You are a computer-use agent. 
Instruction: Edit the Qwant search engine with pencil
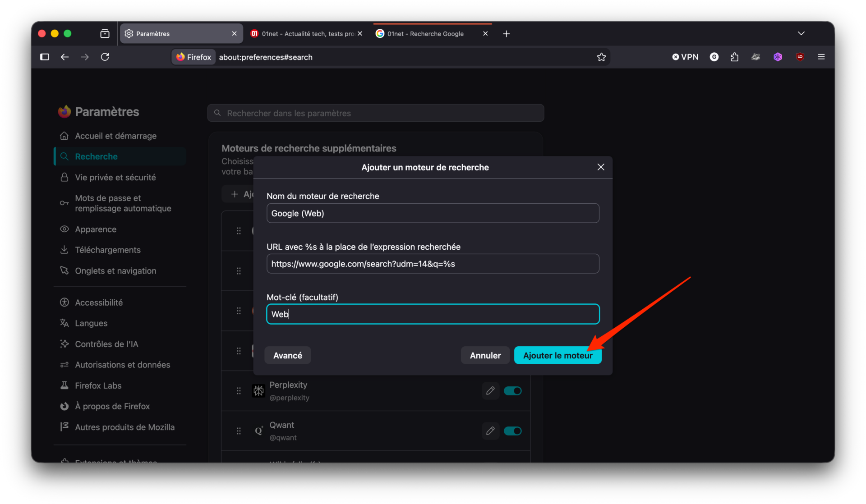tap(490, 431)
